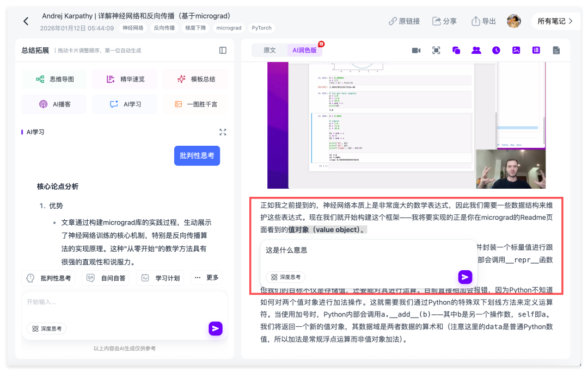
Task: Click the 1. 优势 list item
Action: (x=51, y=206)
